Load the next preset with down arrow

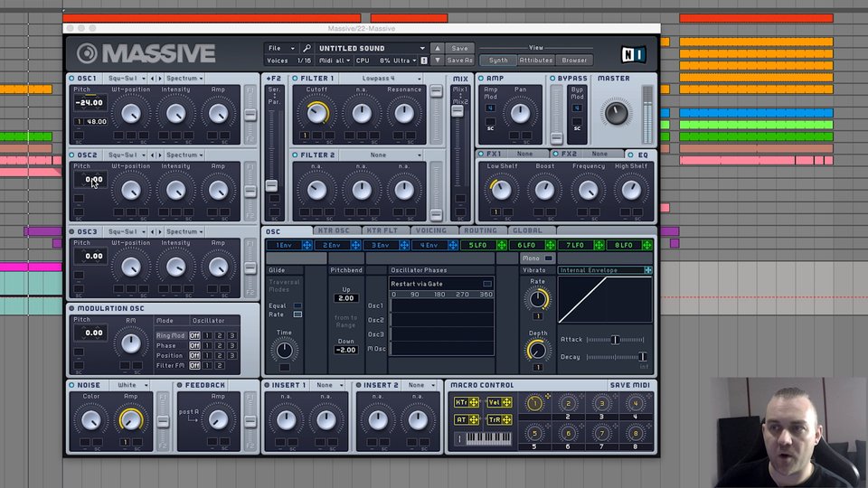point(438,61)
